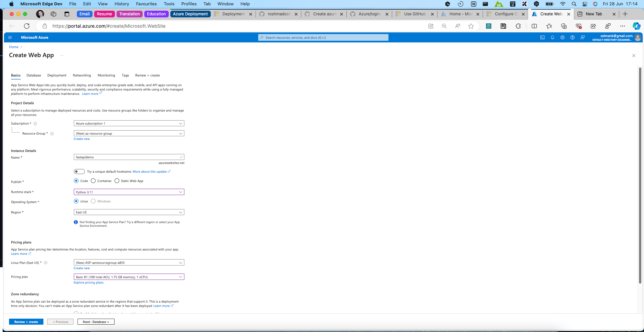Open Resource Group dropdown
644x332 pixels.
coord(129,133)
